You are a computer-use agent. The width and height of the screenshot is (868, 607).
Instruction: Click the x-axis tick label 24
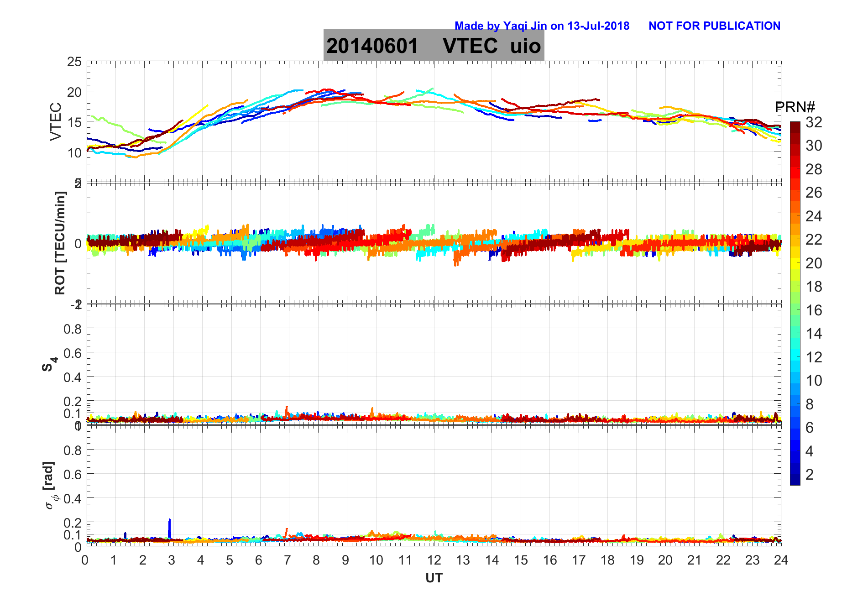coord(781,560)
